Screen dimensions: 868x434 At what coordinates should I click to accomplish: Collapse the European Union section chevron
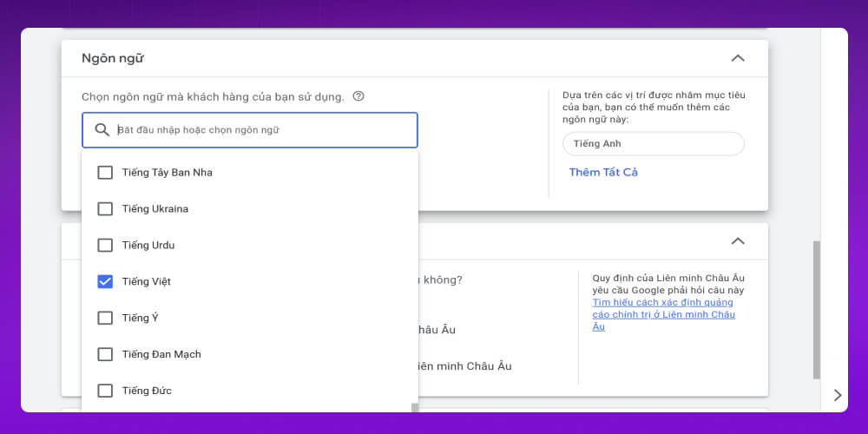[738, 240]
